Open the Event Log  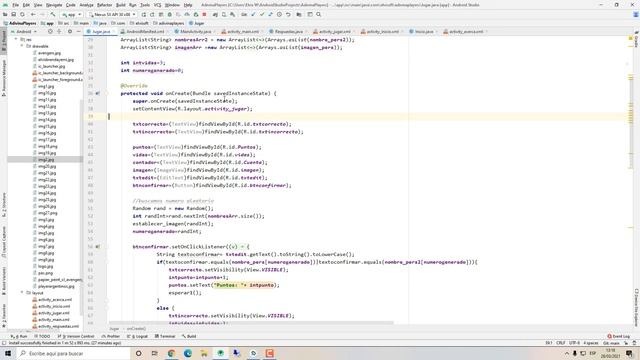point(619,336)
